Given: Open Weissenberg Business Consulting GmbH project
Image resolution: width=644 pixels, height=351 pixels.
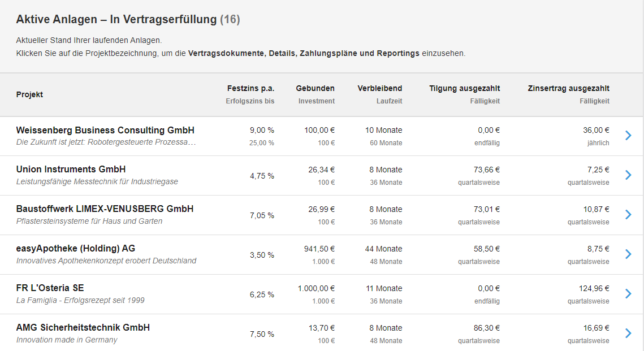Looking at the screenshot, I should tap(105, 130).
